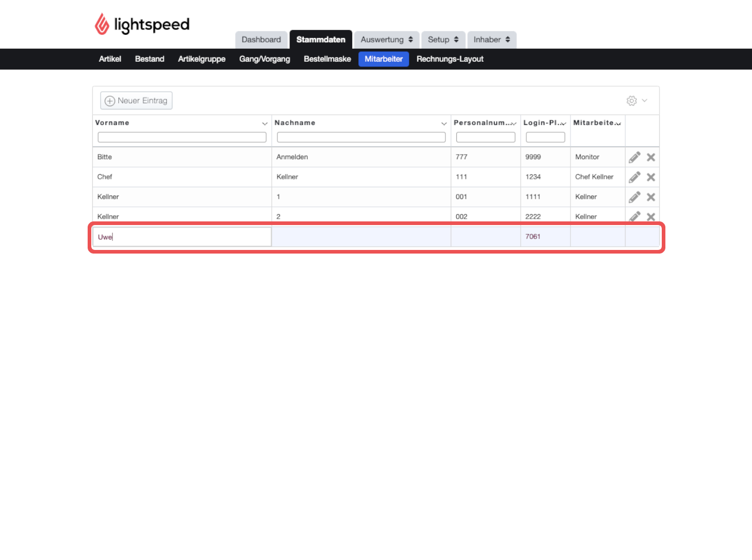
Task: Open Artikelgruppe submenu
Action: pos(202,59)
